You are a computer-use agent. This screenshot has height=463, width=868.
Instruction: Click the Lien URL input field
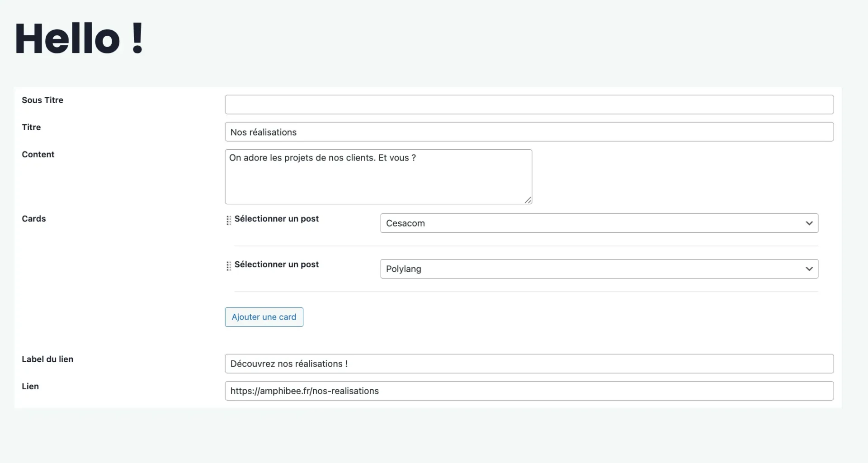tap(529, 391)
